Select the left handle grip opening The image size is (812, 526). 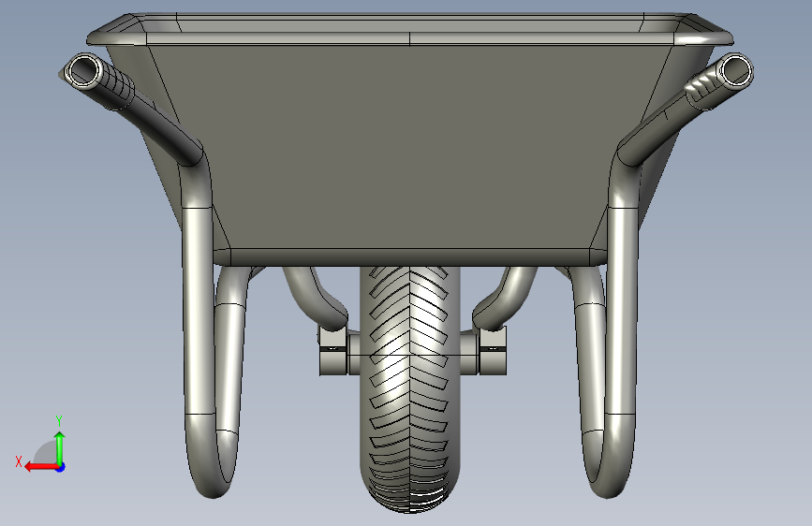coord(84,70)
